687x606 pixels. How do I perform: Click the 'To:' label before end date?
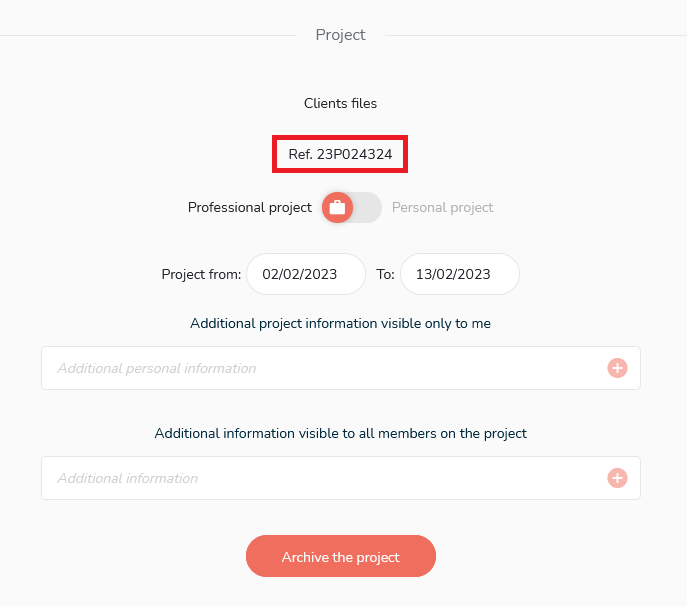pos(385,274)
